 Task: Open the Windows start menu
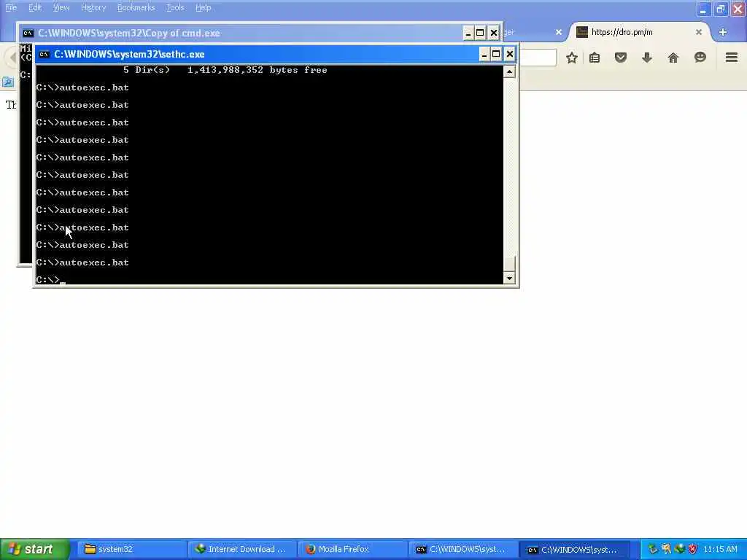pos(35,549)
